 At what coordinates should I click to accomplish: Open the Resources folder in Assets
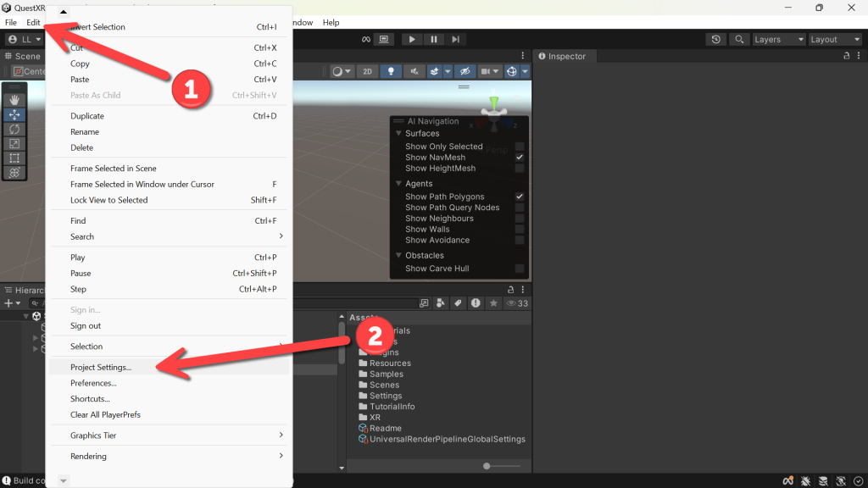385,363
